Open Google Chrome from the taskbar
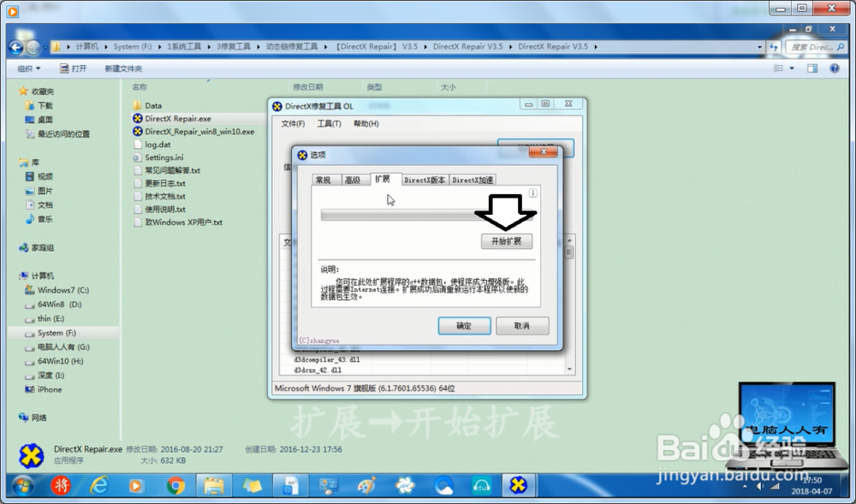The height and width of the screenshot is (504, 856). tap(175, 485)
